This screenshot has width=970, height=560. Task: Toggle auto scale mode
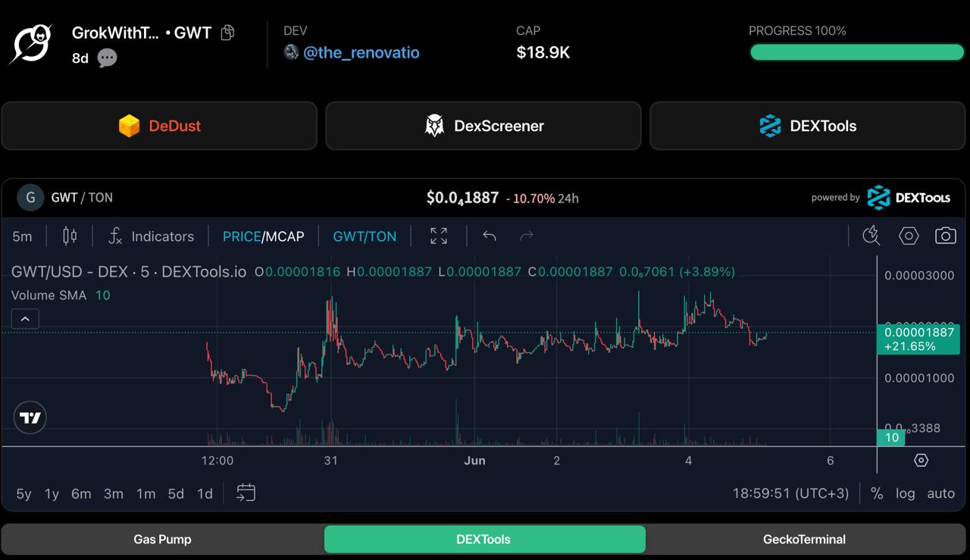[x=940, y=493]
